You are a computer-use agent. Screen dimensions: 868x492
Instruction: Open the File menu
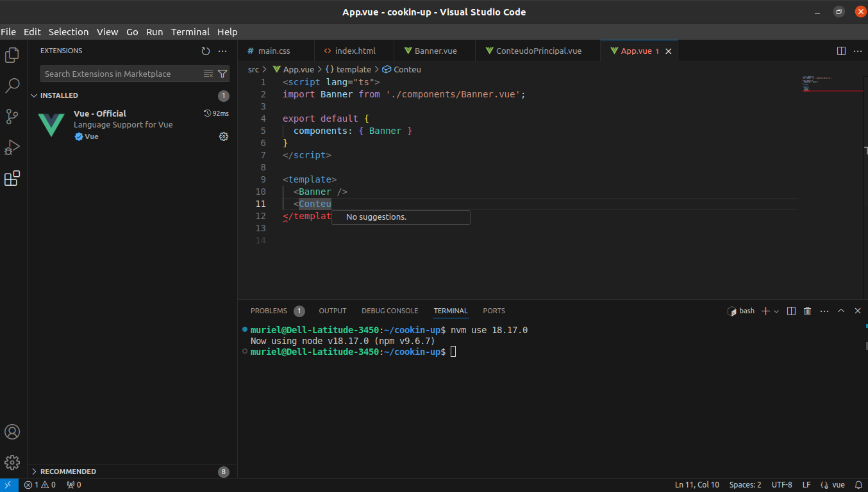[x=8, y=32]
